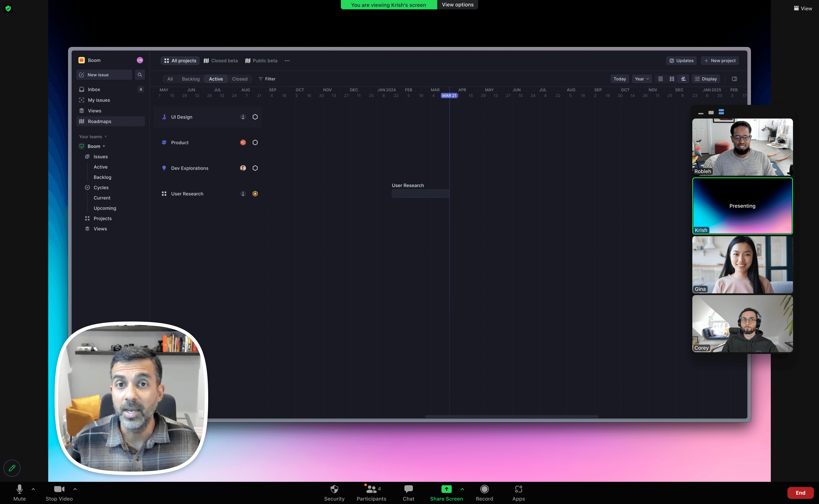819x504 pixels.
Task: Switch to Closed beta roadmap tab
Action: 221,61
